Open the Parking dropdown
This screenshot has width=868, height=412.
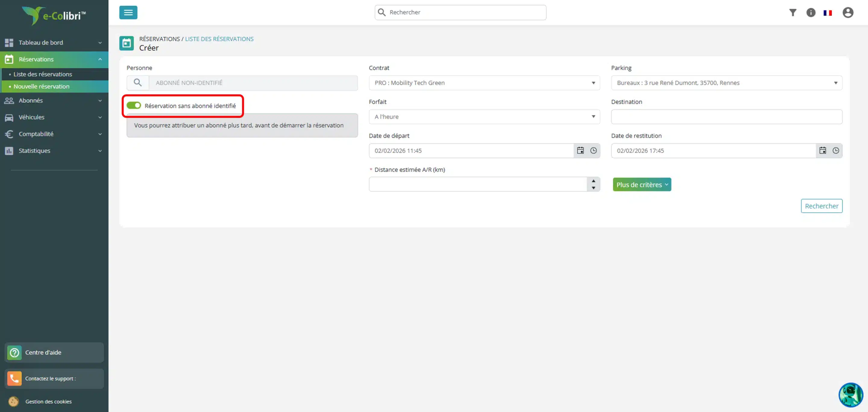726,83
